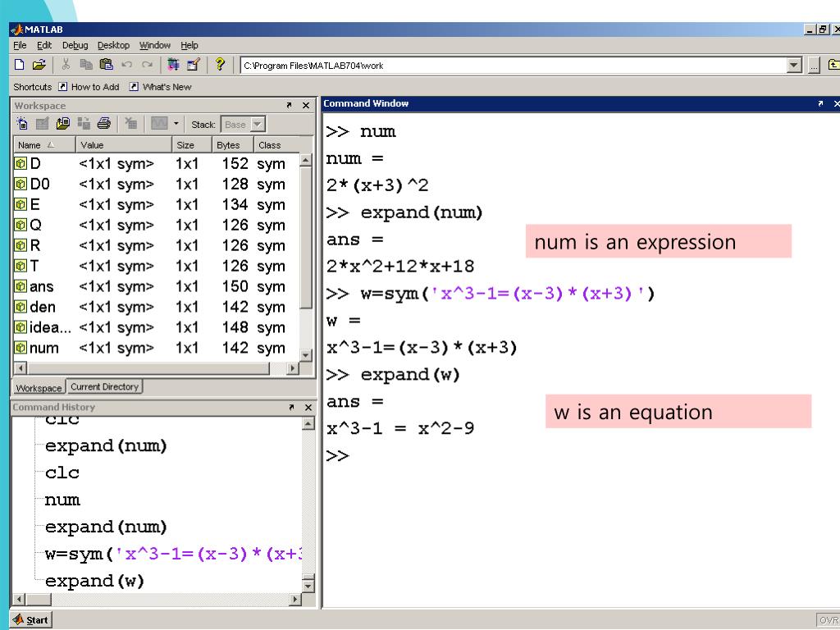Click the Paste clipboard icon
The width and height of the screenshot is (840, 630).
107,65
